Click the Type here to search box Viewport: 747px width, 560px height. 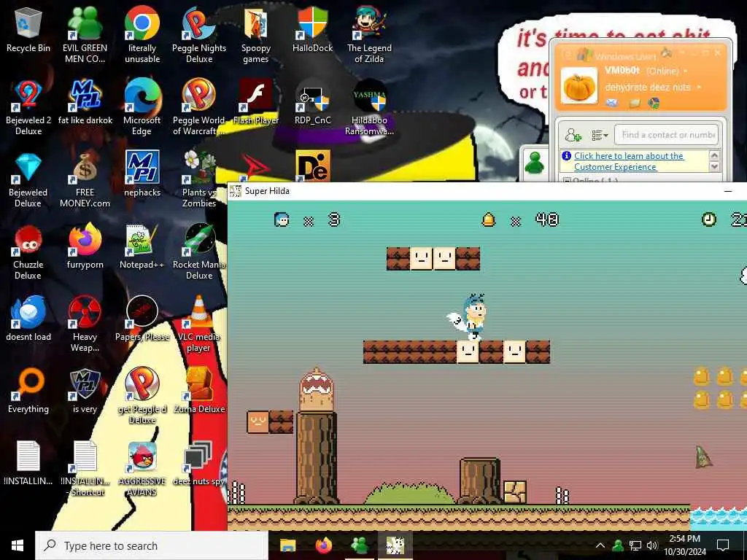coord(152,545)
